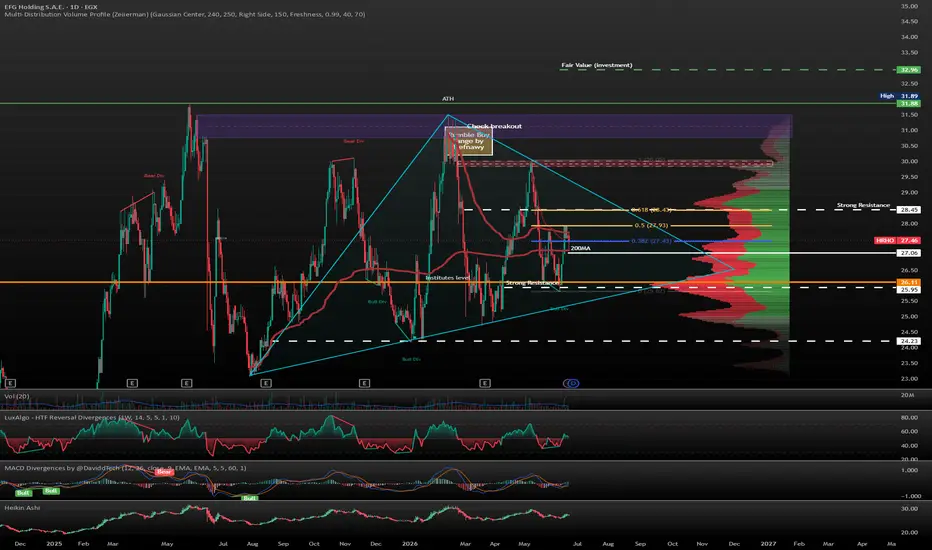Click the earnings E marker near Nov 2025
Screen dimensions: 932x550
click(x=364, y=384)
